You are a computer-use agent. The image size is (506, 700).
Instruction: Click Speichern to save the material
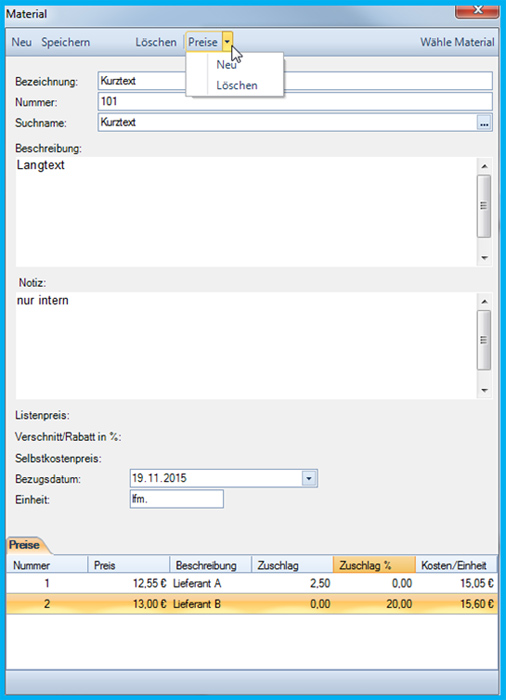tap(66, 42)
